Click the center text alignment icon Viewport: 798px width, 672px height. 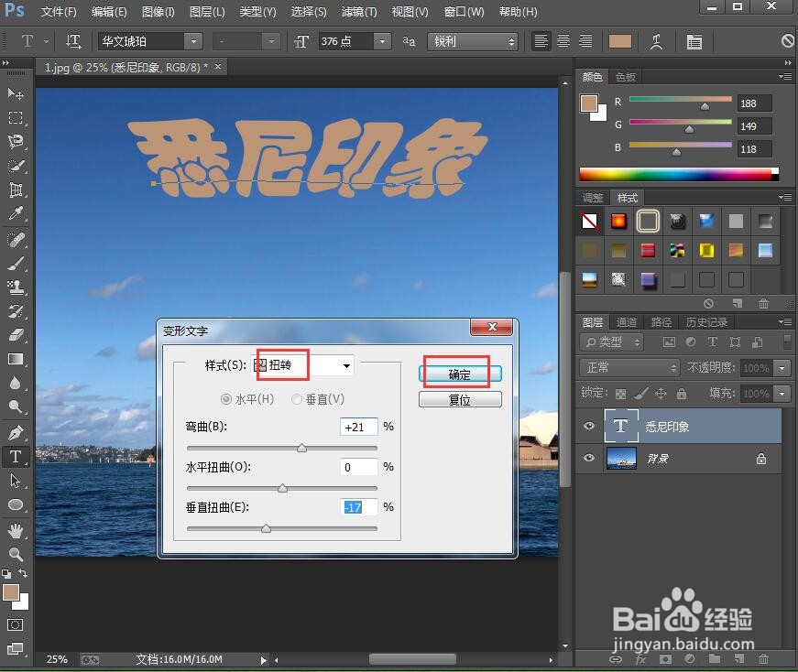564,41
